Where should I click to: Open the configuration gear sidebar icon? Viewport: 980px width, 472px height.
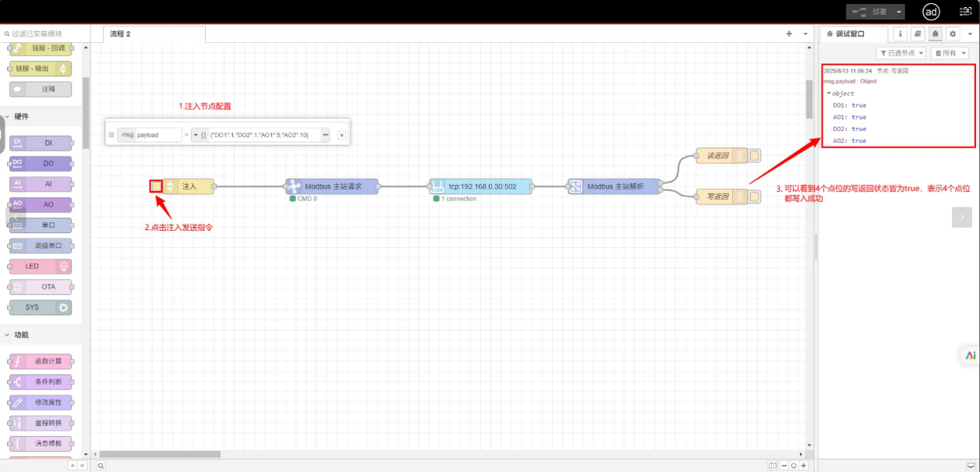[952, 34]
